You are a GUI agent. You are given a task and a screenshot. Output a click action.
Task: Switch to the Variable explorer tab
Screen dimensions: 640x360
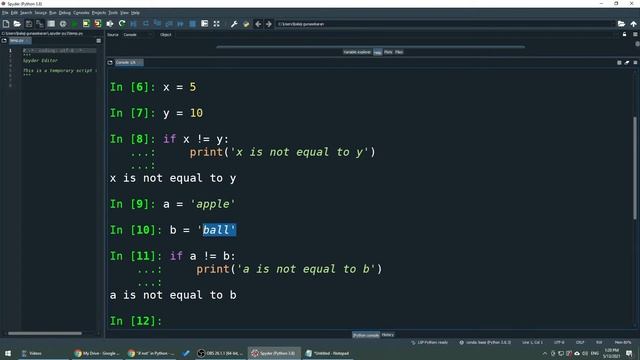pyautogui.click(x=357, y=52)
